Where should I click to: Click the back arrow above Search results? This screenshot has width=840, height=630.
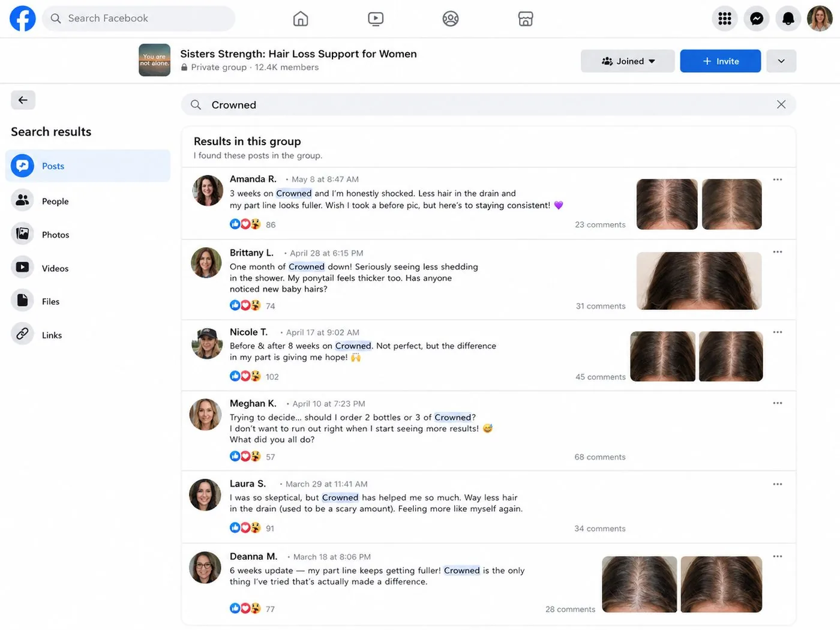click(x=23, y=100)
